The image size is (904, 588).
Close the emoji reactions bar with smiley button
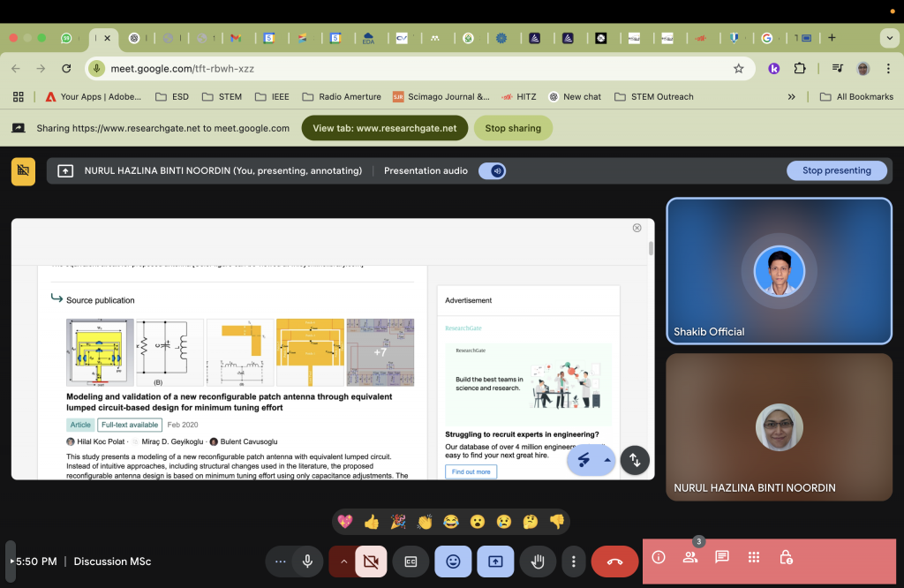point(453,562)
